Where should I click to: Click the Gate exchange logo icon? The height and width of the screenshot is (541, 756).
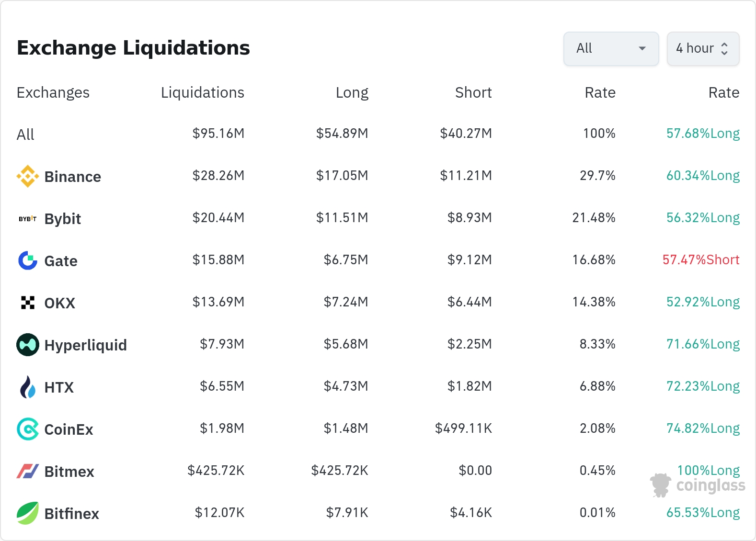coord(28,260)
